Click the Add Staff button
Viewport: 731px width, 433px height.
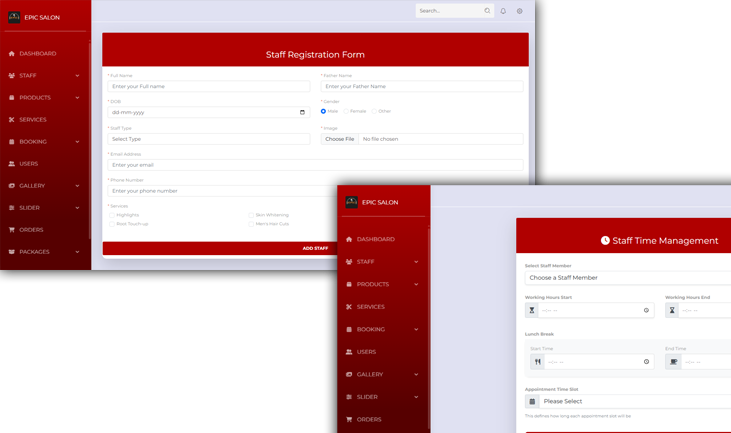315,248
